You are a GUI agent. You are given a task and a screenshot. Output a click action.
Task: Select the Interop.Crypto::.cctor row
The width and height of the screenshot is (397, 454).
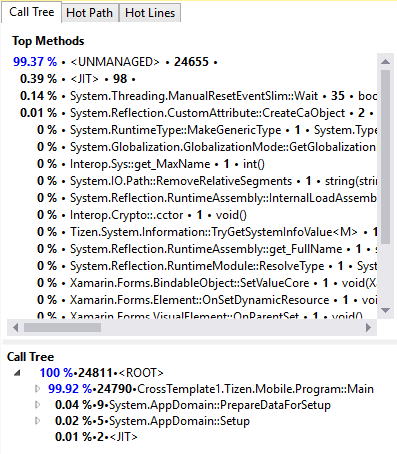click(x=142, y=215)
